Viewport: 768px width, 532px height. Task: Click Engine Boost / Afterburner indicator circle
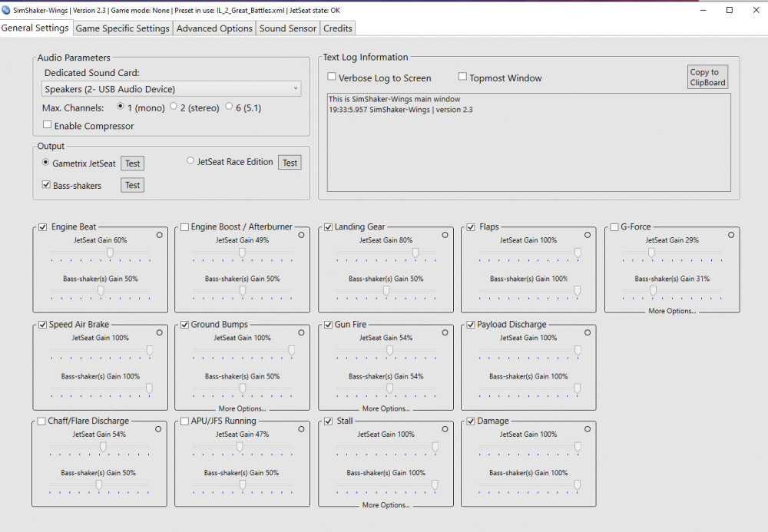[301, 235]
